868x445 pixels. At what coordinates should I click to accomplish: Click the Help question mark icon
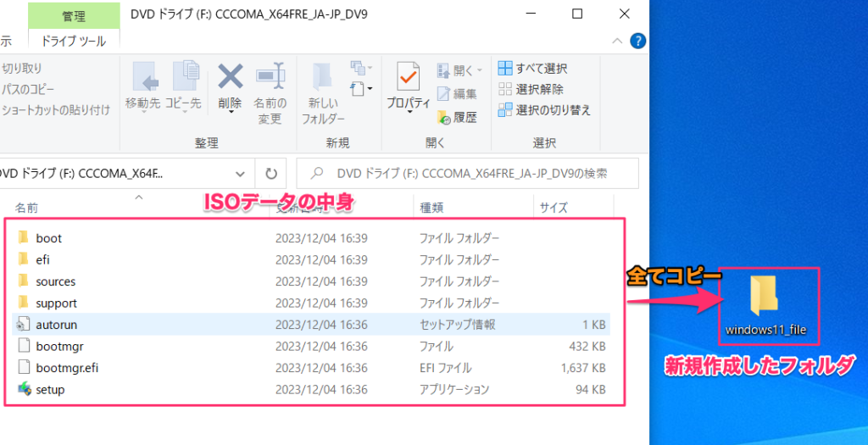pyautogui.click(x=637, y=41)
